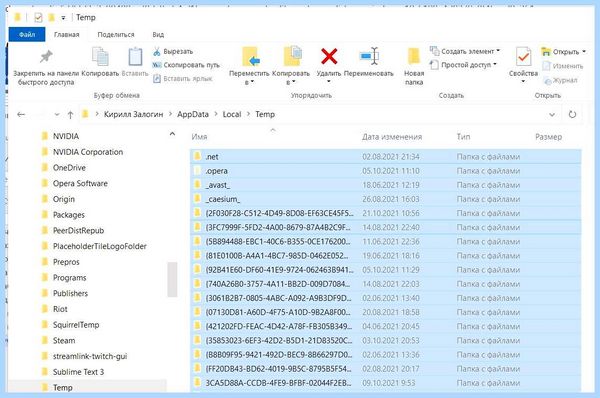Sort by Дата изменения column
The image size is (600, 398).
[392, 137]
